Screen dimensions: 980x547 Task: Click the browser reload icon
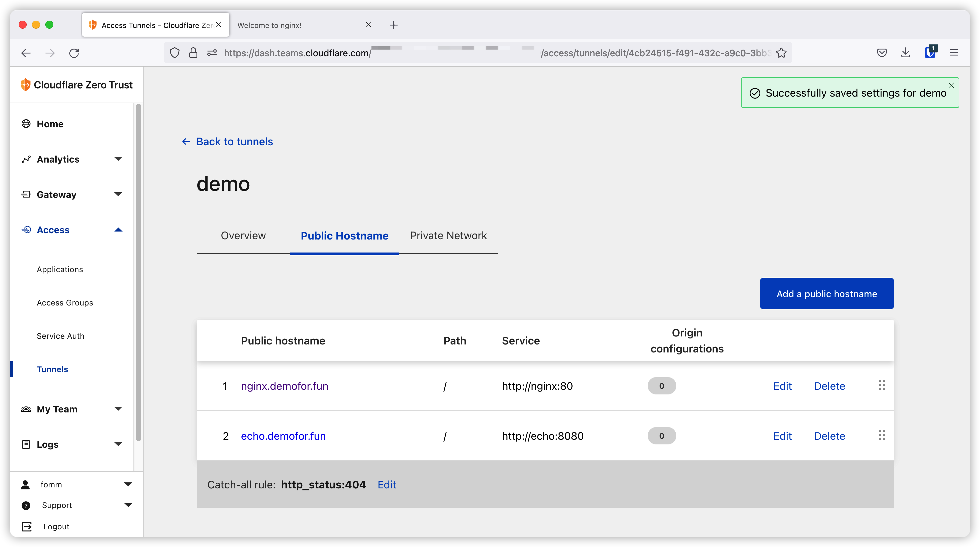coord(74,53)
